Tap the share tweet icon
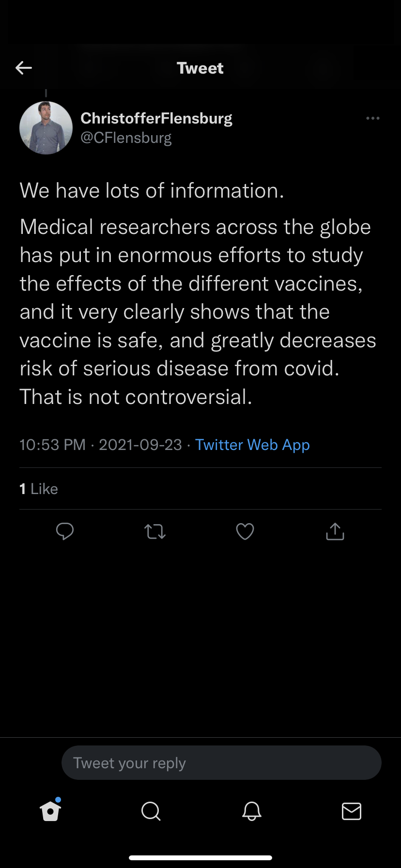 tap(335, 531)
